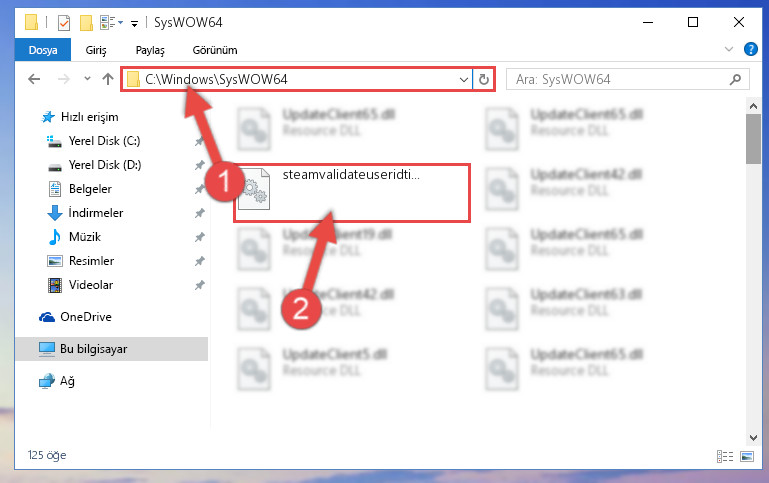The height and width of the screenshot is (483, 769).
Task: Select the steamvalidateuseridti file
Action: point(352,193)
